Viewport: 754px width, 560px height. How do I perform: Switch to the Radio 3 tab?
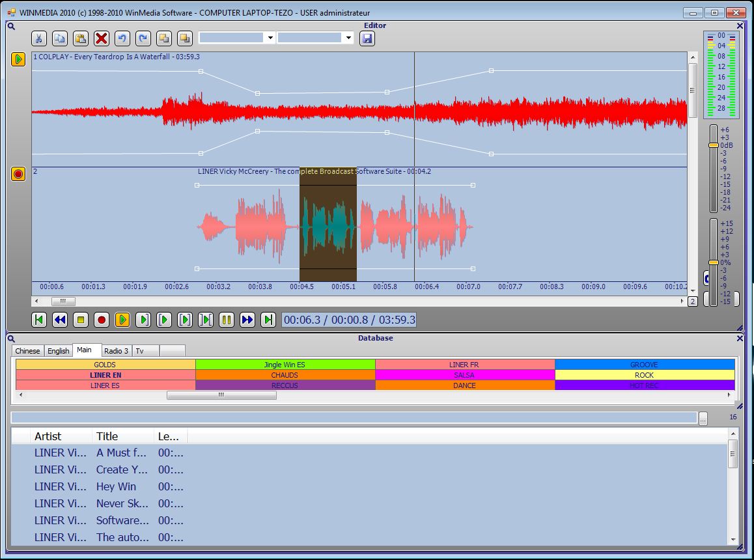117,351
